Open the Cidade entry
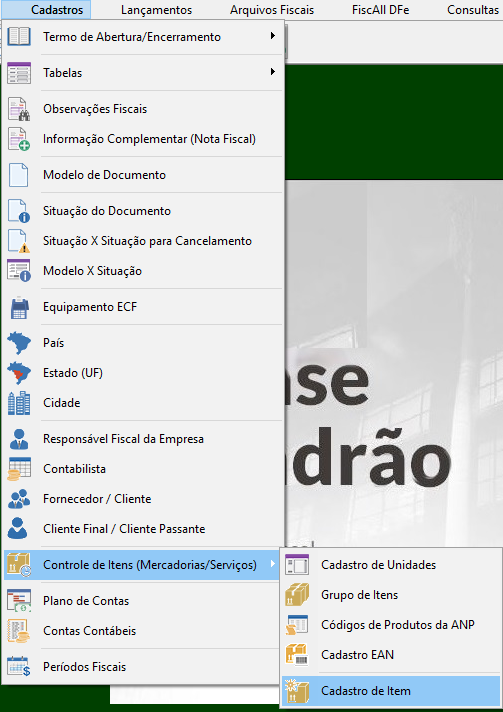This screenshot has width=503, height=712. tap(143, 403)
